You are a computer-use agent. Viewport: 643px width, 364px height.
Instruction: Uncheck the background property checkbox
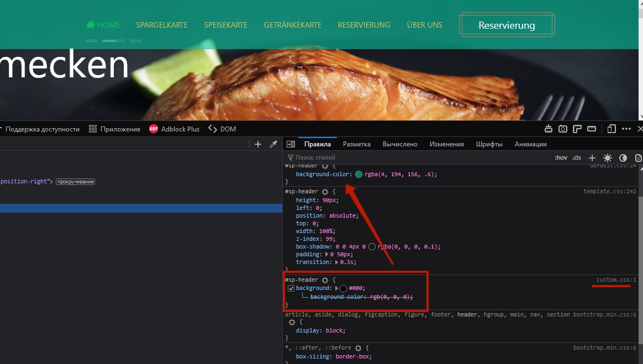[291, 288]
